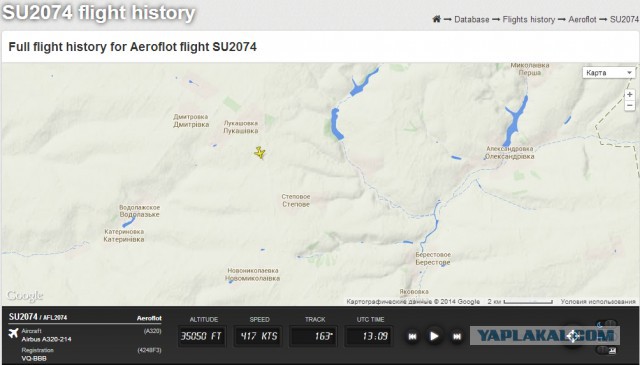The width and height of the screenshot is (640, 365).
Task: Go to Flights history breadcrumb link
Action: 529,19
